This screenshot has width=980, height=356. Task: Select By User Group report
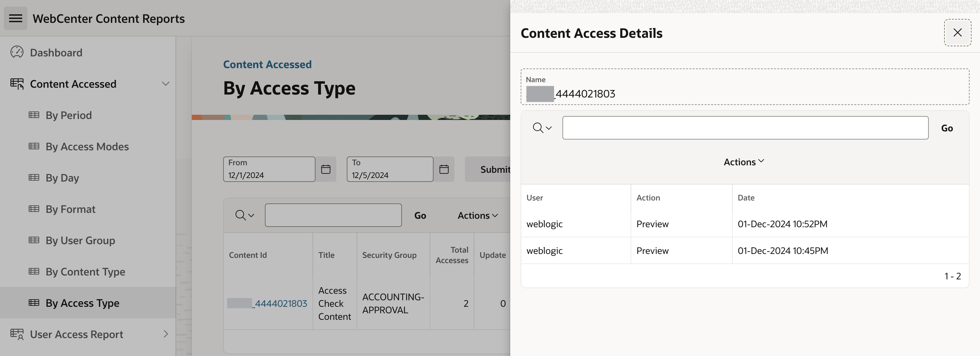(80, 240)
